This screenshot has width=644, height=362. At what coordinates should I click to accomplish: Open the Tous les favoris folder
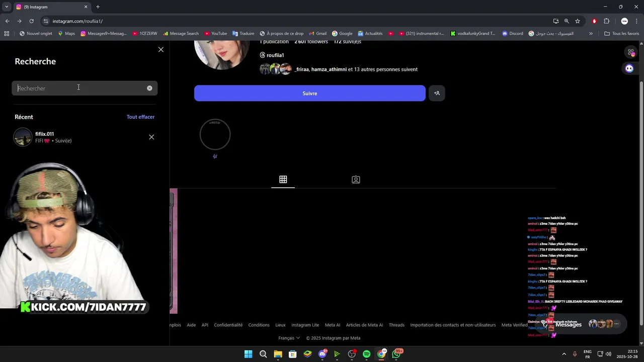coord(621,34)
